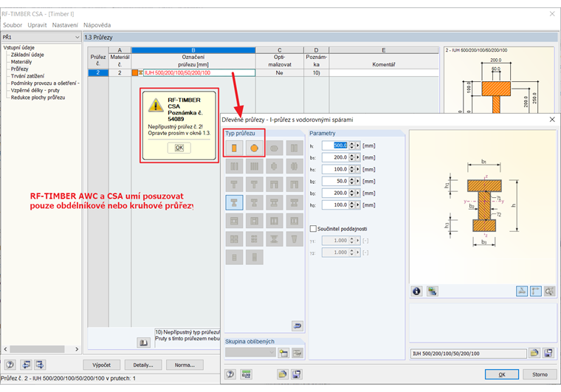Click the section name field IUH 500/200/100/50/200/100
Screen dimensions: 561x392
point(468,354)
